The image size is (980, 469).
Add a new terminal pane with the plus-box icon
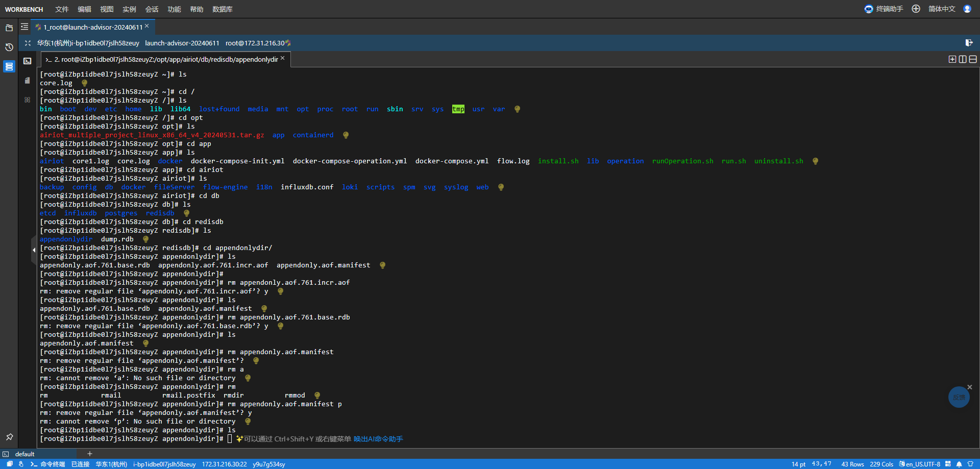pos(952,59)
